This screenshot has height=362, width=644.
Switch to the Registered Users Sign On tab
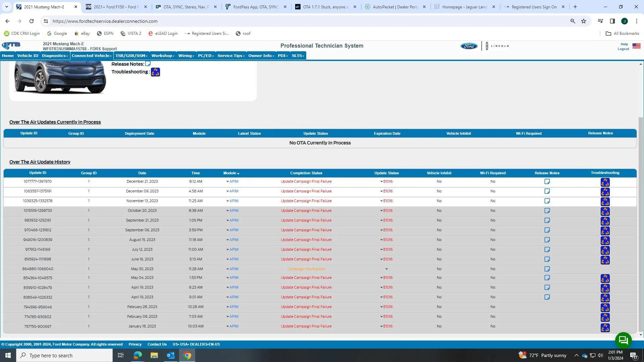pos(534,7)
